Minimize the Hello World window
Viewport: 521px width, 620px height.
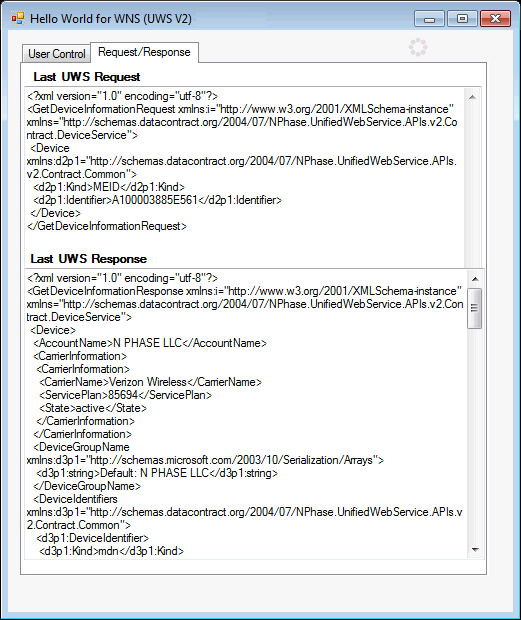tap(429, 19)
